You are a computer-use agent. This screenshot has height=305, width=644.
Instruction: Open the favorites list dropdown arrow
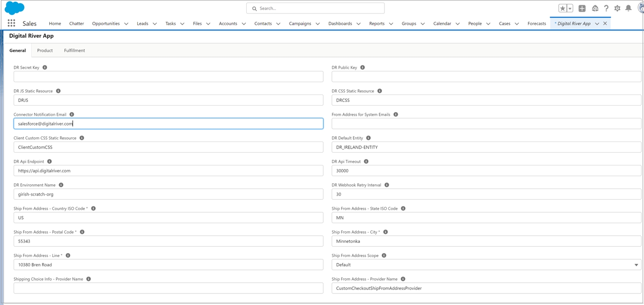point(570,8)
